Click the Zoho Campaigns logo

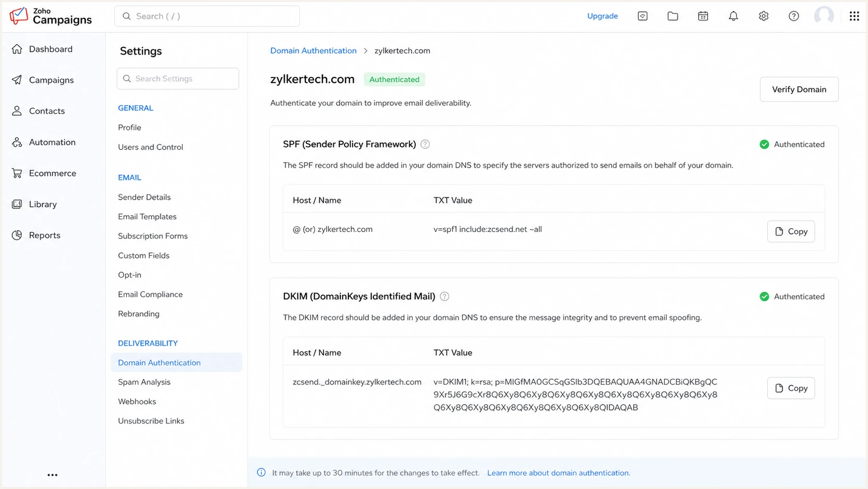[x=50, y=16]
